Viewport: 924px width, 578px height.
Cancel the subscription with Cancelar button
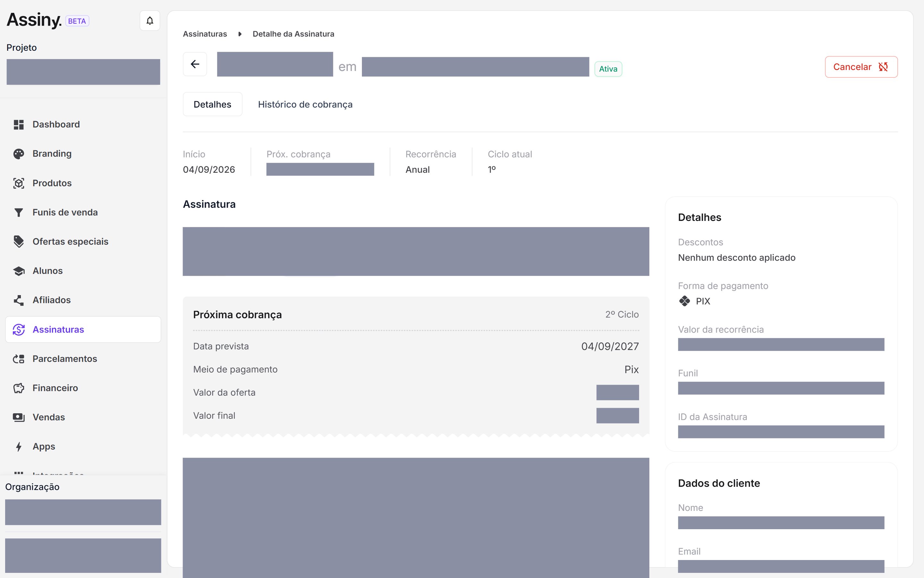click(x=861, y=67)
